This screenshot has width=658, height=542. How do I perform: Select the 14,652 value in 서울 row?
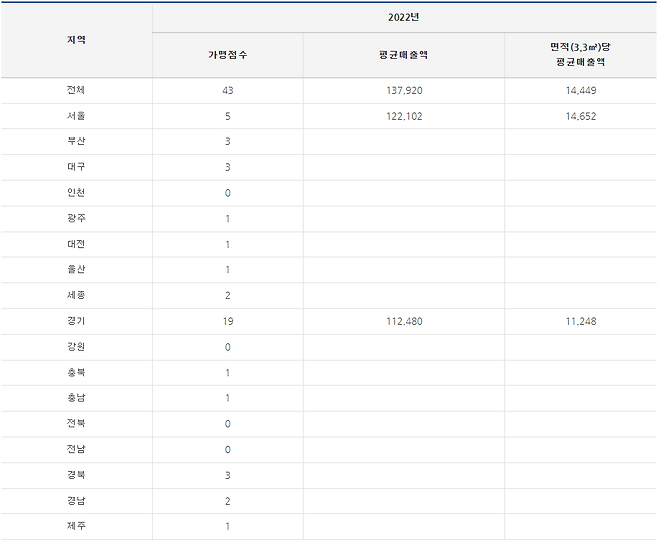[581, 117]
